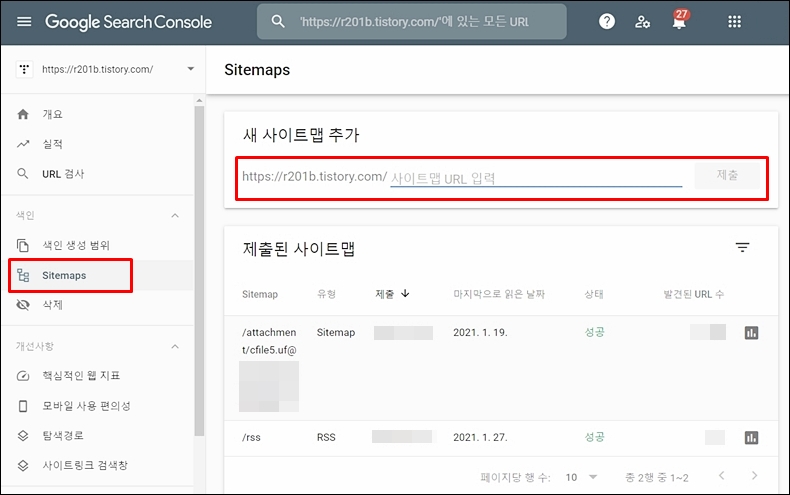This screenshot has width=790, height=495.
Task: Go to previous page arrow
Action: 721,475
